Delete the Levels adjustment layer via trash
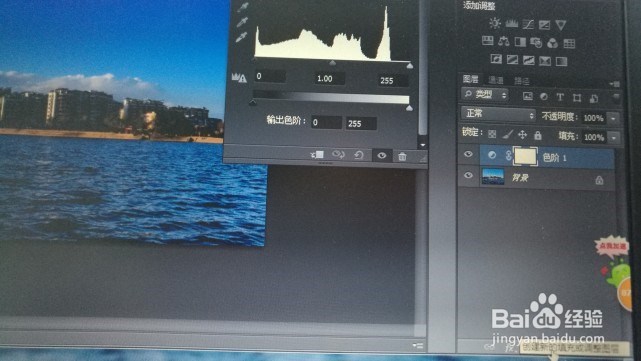 click(402, 156)
